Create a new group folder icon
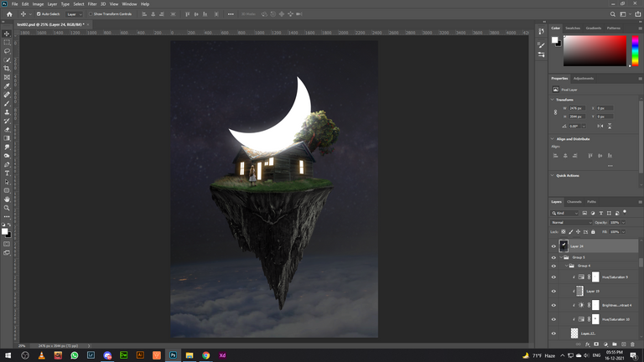 coord(615,344)
